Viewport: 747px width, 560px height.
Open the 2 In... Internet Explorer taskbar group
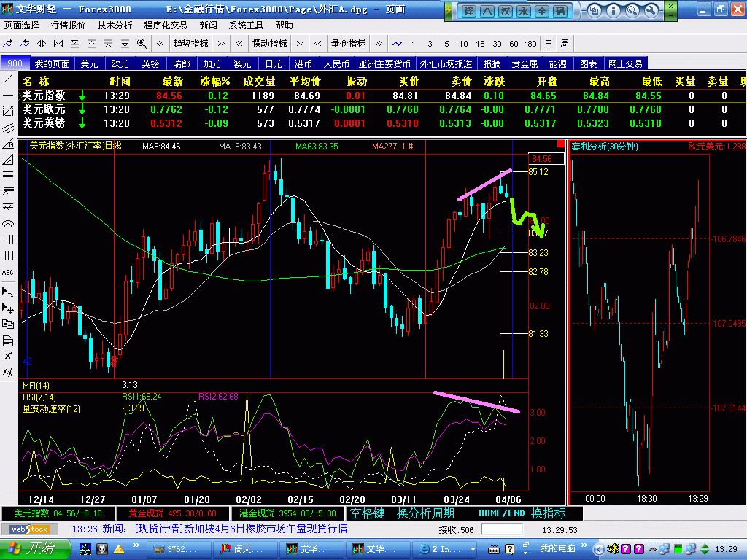pos(446,549)
